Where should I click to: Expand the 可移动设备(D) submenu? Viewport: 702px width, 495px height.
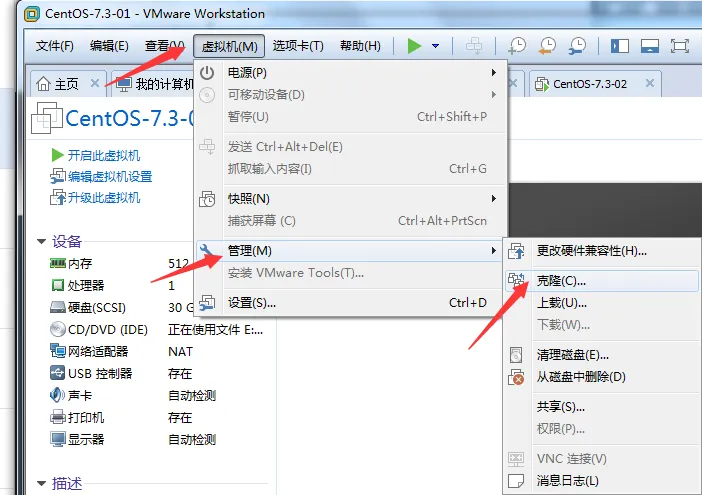[352, 94]
